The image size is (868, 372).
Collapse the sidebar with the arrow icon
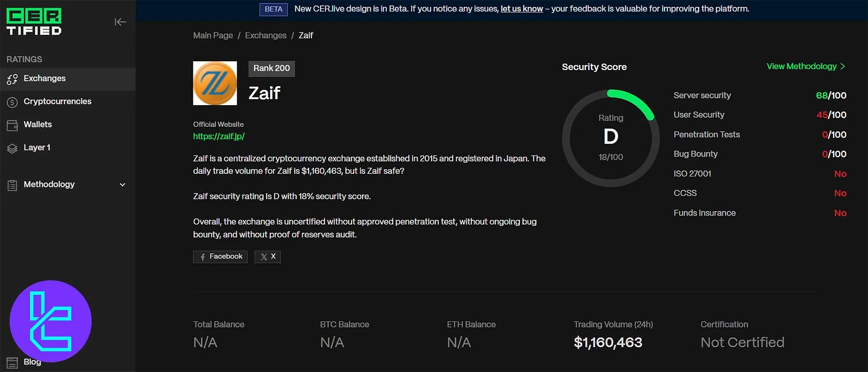coord(120,22)
